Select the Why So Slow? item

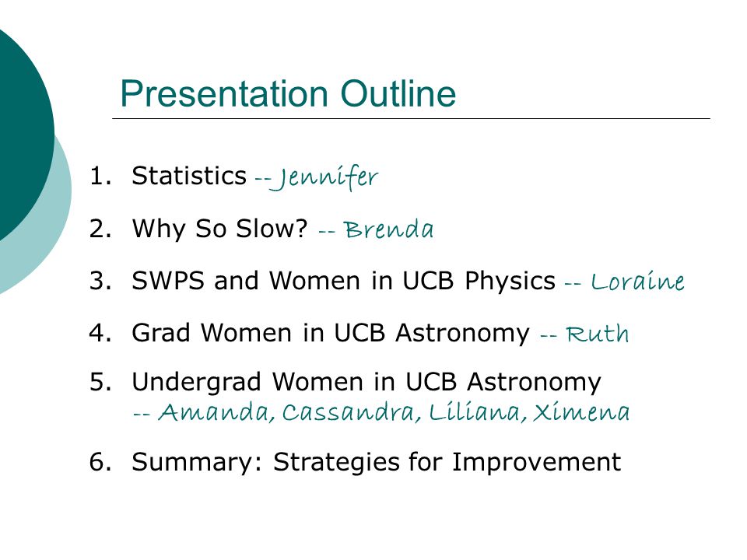coord(219,228)
